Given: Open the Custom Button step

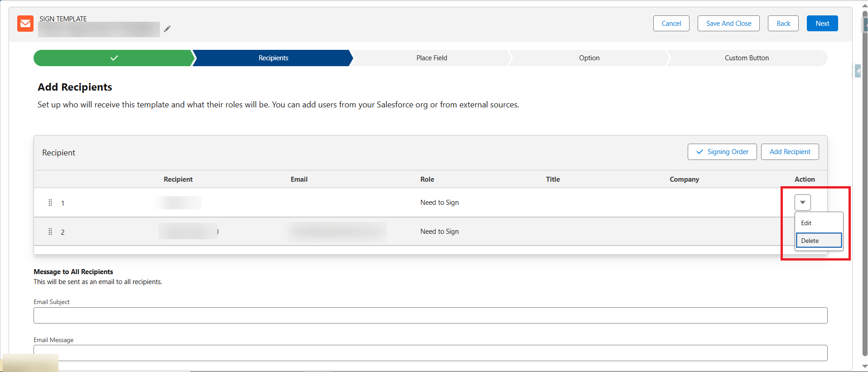Looking at the screenshot, I should [747, 58].
